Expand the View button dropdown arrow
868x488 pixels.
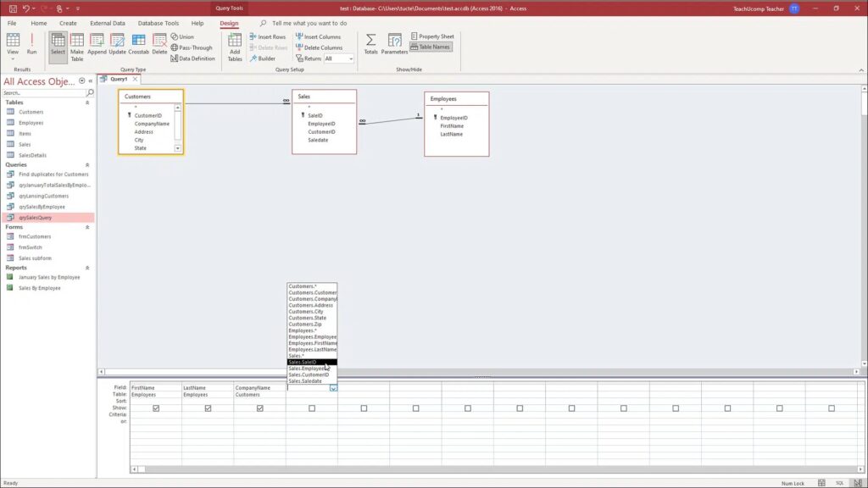[x=13, y=59]
